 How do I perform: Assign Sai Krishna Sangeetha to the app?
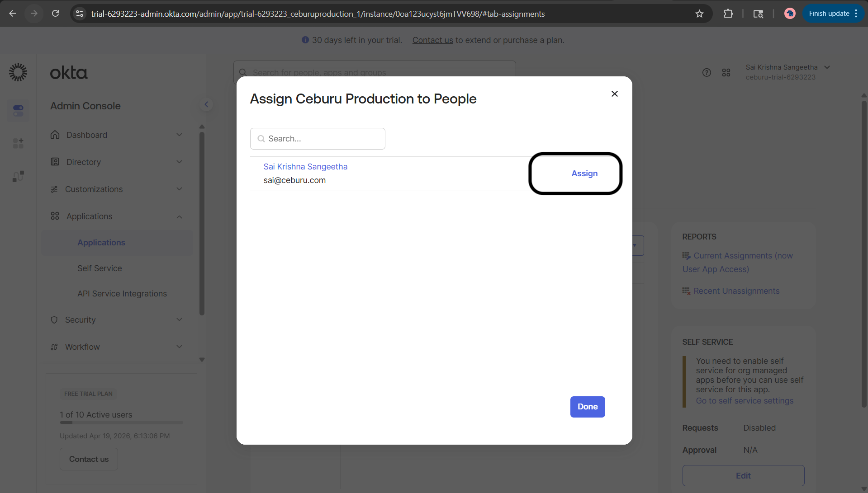(x=584, y=174)
